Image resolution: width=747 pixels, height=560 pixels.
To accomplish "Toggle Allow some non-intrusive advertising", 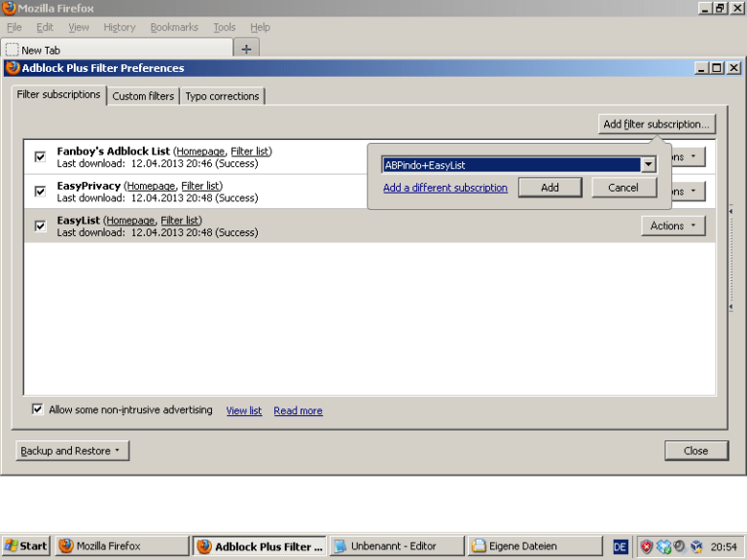I will tap(38, 410).
